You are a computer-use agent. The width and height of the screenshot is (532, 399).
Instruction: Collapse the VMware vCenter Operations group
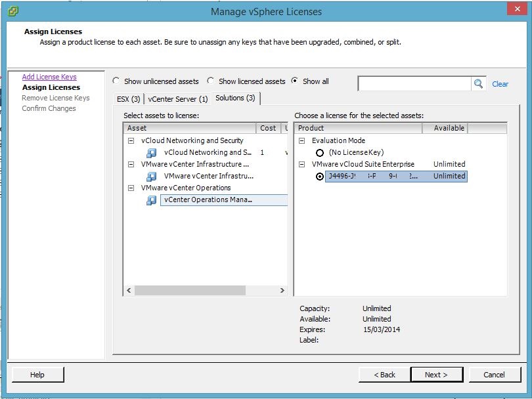(x=131, y=188)
